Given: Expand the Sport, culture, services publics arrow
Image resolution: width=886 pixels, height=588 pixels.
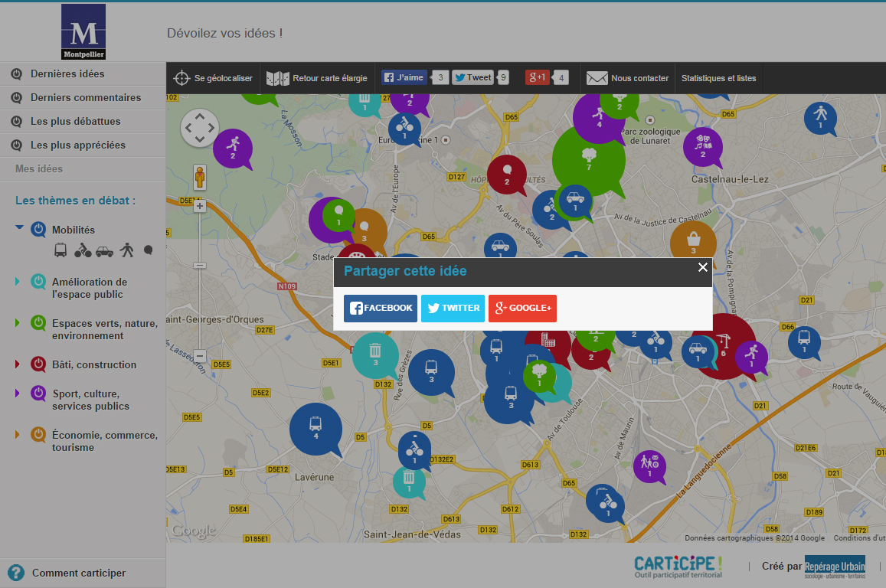Looking at the screenshot, I should click(x=18, y=394).
